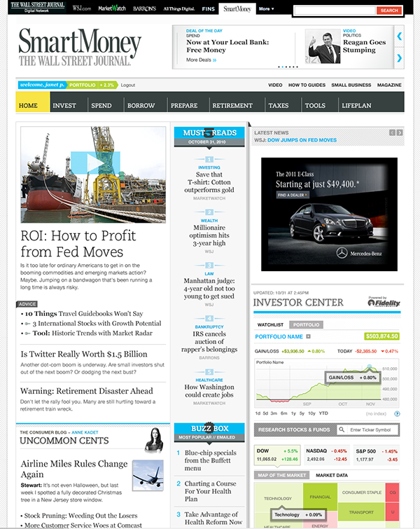Screen dimensions: 420x529
Task: Open the Spend section
Action: point(101,106)
